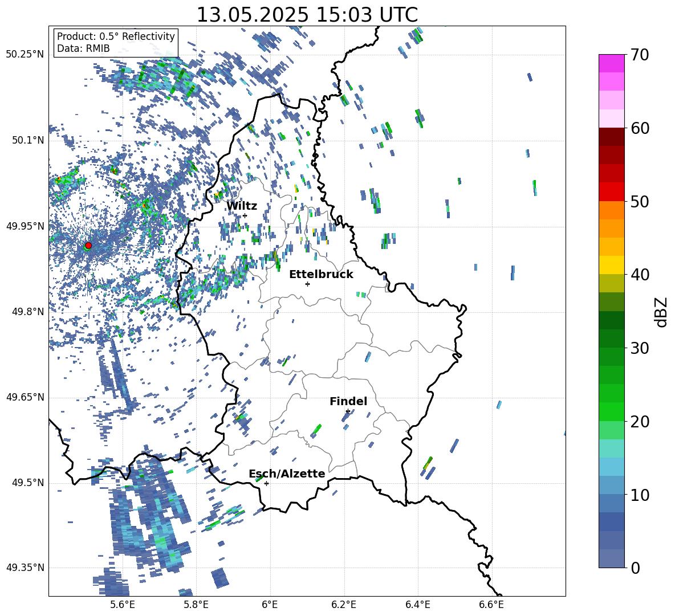Click the Data: RMIB text

tap(83, 48)
